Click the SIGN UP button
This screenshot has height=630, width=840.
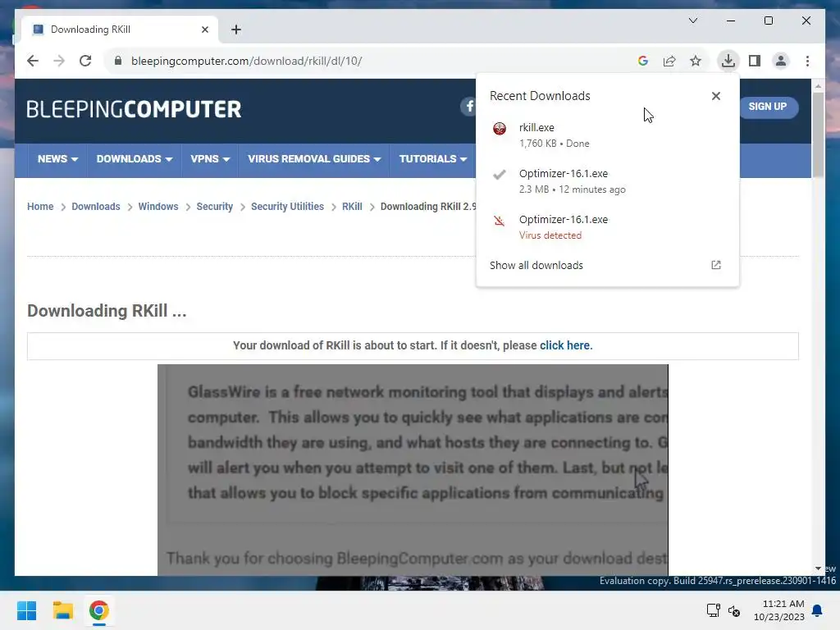(x=768, y=107)
